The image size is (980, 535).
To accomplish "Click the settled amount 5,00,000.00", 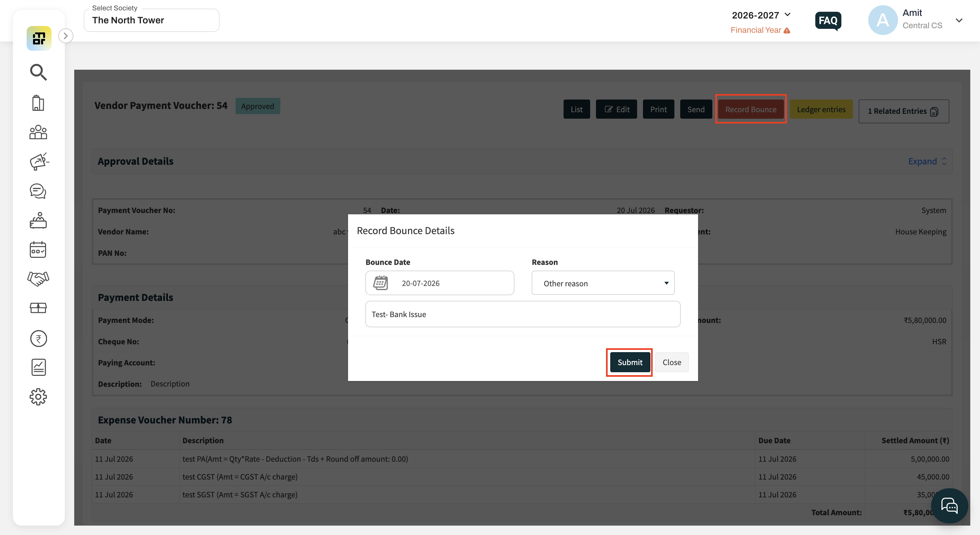I will [x=930, y=459].
